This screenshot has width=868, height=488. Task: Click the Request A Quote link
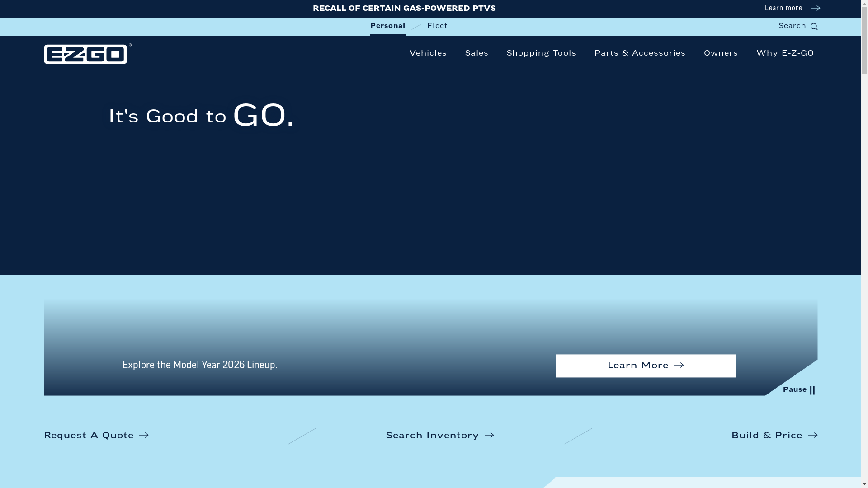pyautogui.click(x=89, y=435)
